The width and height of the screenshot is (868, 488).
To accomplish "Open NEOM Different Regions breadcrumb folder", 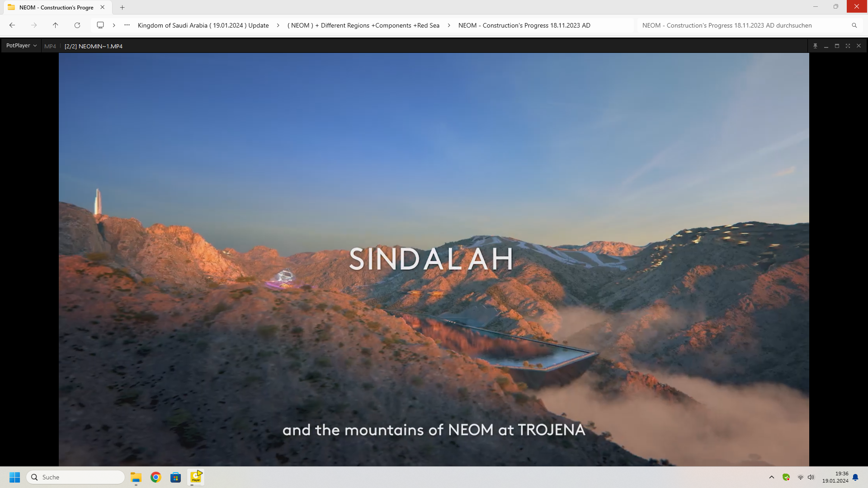I will pyautogui.click(x=363, y=25).
